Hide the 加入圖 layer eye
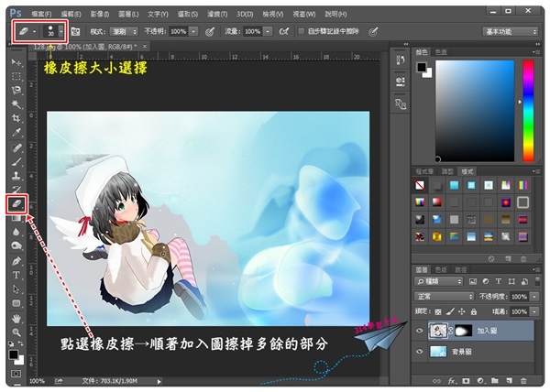Image resolution: width=550 pixels, height=392 pixels. click(419, 331)
